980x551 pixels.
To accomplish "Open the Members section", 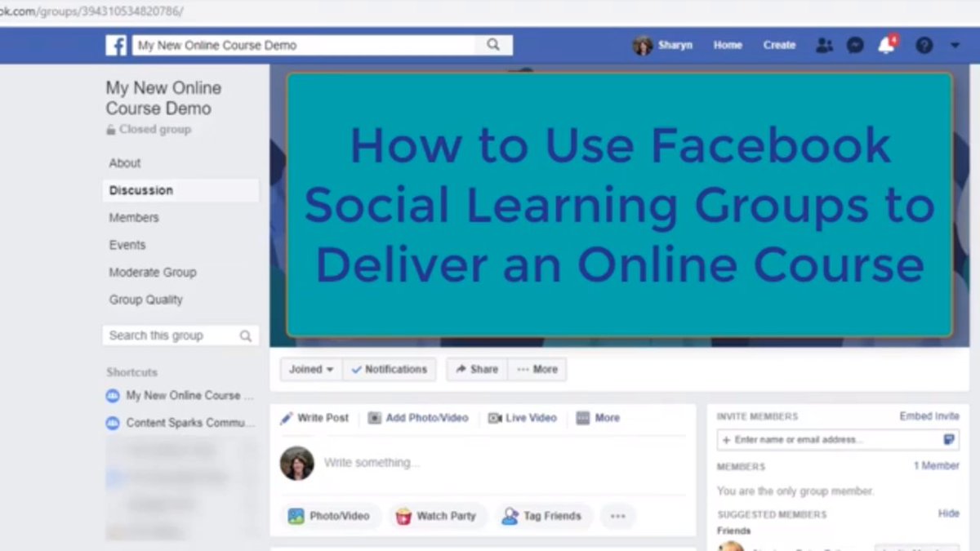I will (x=134, y=218).
